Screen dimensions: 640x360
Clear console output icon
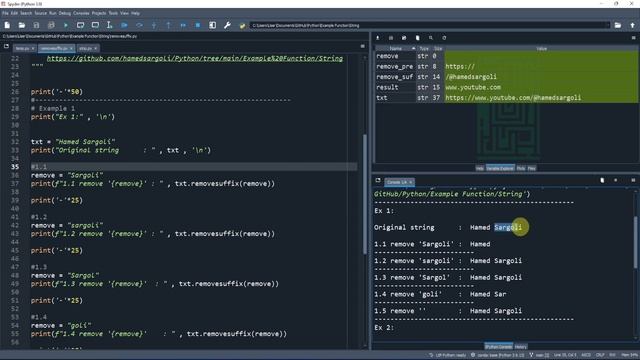(x=602, y=180)
